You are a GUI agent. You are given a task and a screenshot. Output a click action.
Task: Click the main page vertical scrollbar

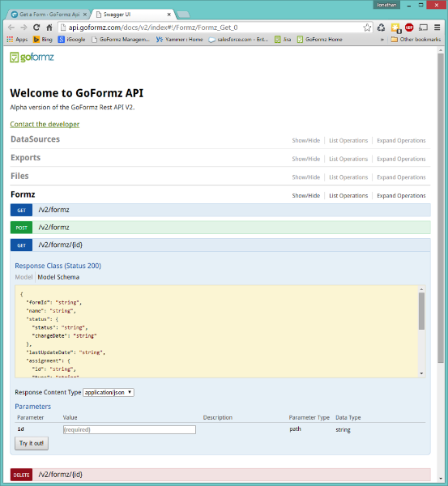pos(441,207)
